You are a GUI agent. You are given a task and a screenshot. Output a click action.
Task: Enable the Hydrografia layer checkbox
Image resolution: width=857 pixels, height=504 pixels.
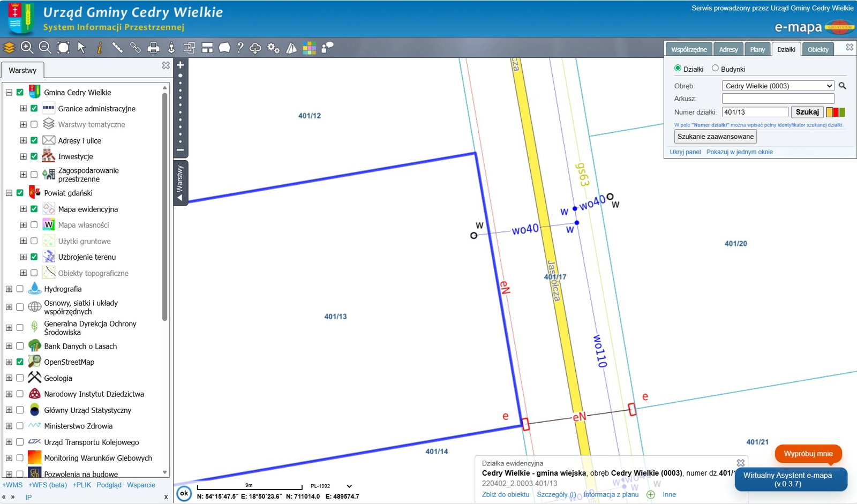20,289
